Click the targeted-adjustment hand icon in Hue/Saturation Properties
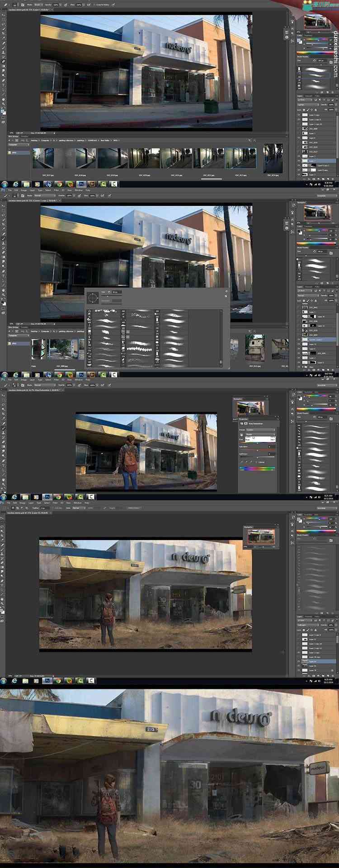This screenshot has width=339, height=868. (x=241, y=435)
